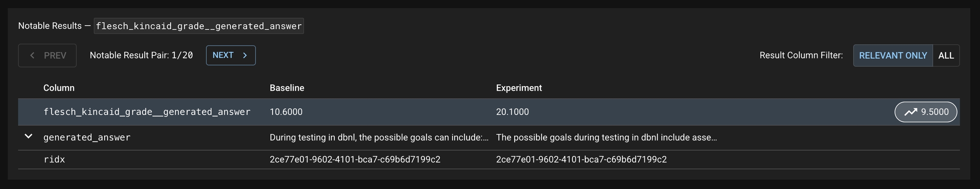Switch the column filter to ALL
This screenshot has width=980, height=189.
[946, 55]
